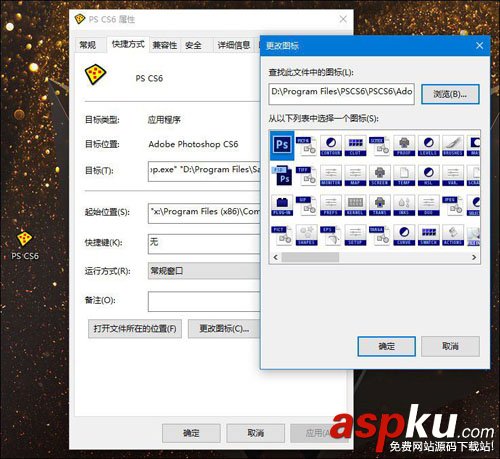Click the icon list left scroll arrow
Screen dimensions: 500x459
point(276,257)
